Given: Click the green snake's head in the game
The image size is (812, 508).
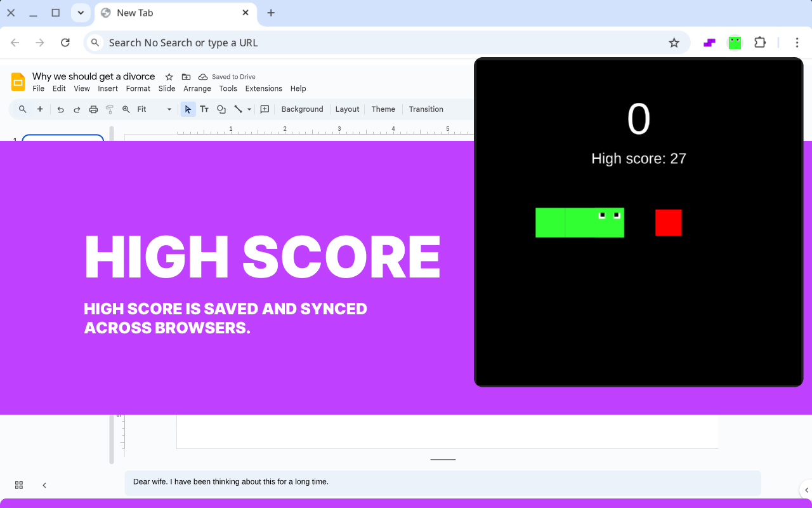Looking at the screenshot, I should pyautogui.click(x=609, y=223).
